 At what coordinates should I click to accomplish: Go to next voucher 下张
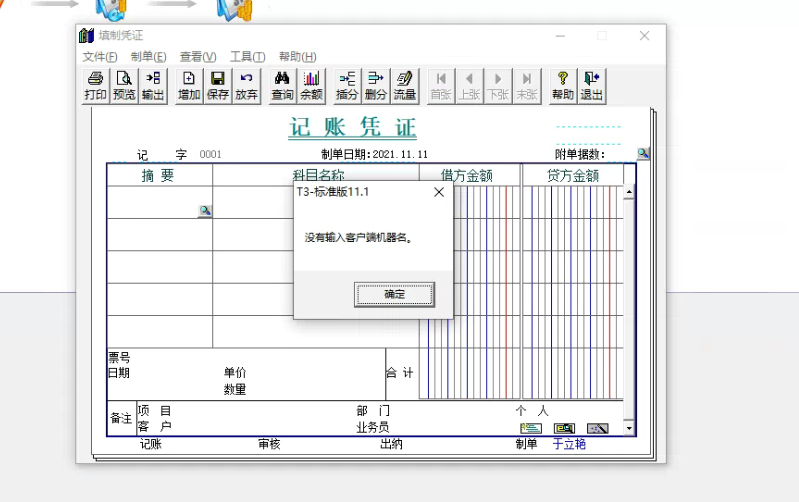pyautogui.click(x=498, y=86)
